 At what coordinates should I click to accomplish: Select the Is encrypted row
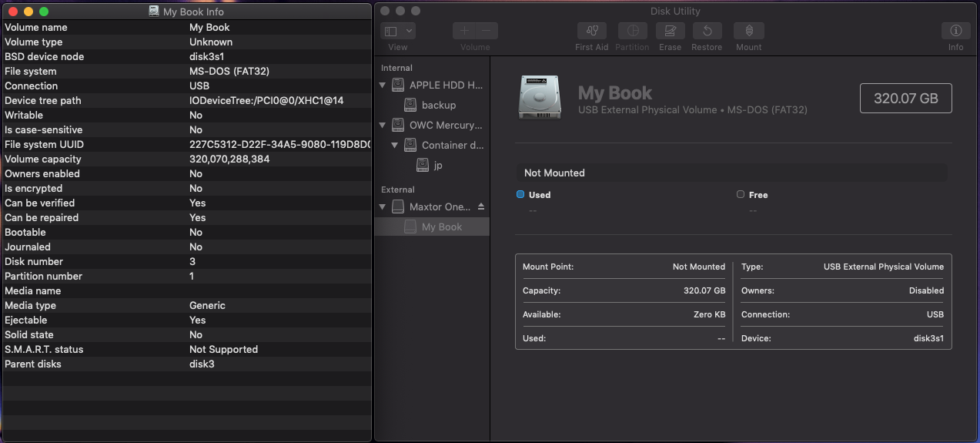187,188
